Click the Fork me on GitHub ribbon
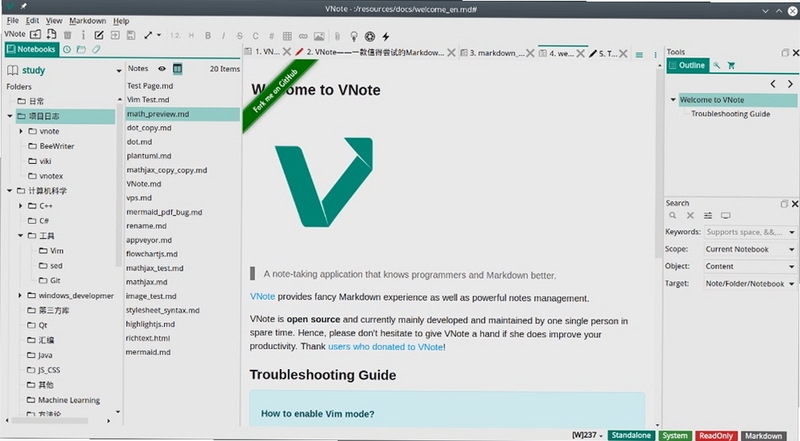Screen dimensions: 800x441 [276, 90]
